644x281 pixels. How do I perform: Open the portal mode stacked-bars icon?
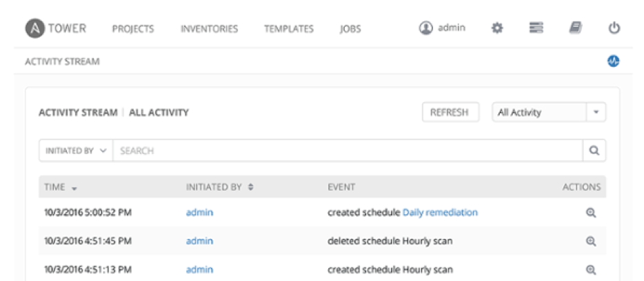tap(536, 28)
